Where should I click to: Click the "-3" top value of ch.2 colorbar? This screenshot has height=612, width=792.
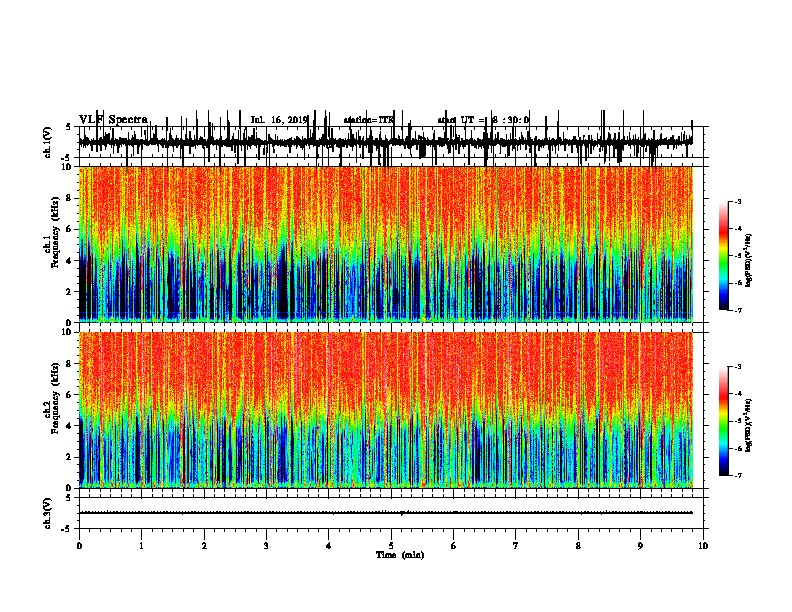tap(737, 367)
